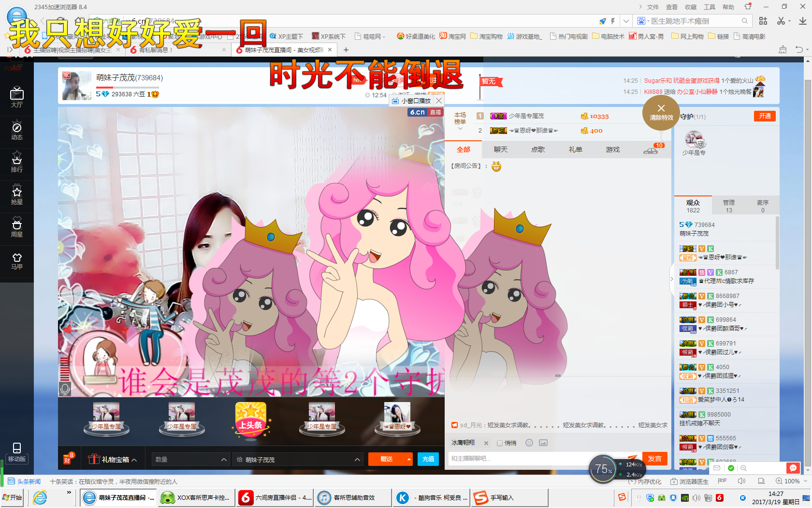Image resolution: width=812 pixels, height=508 pixels.
Task: Switch to the 游戏 tab in chat panel
Action: 613,149
